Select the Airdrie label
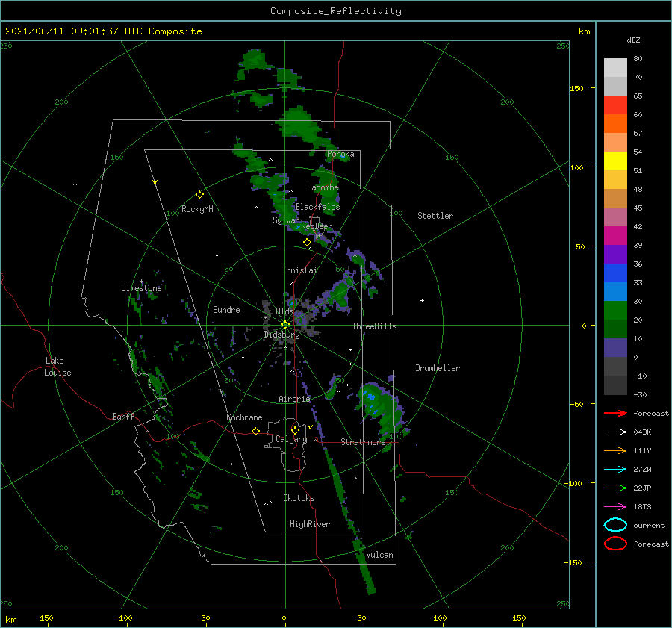Screen dimensions: 672x628 pos(294,399)
